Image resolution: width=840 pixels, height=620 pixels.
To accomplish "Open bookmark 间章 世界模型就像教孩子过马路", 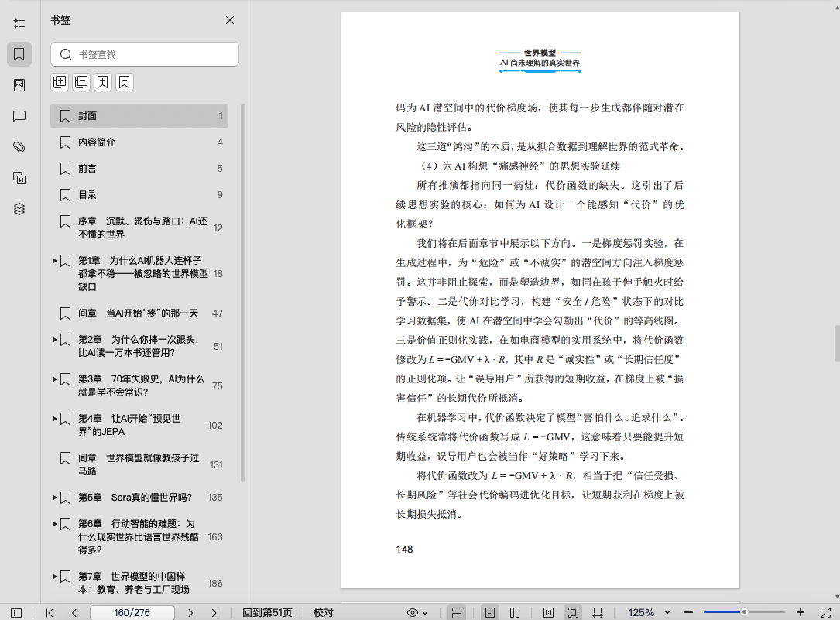I will point(139,464).
